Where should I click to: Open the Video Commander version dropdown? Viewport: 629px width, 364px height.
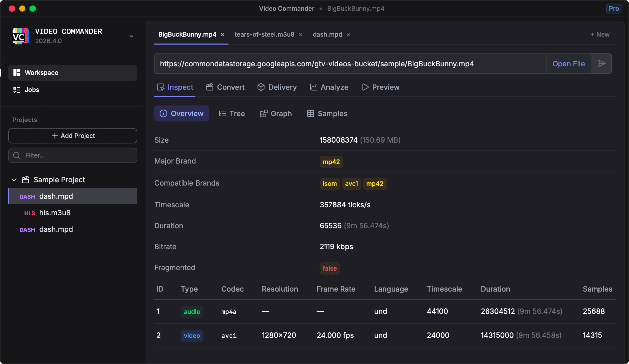coord(131,36)
